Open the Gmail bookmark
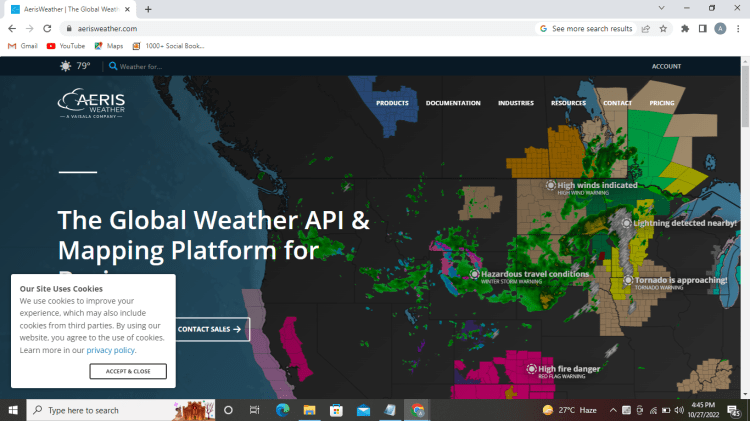The height and width of the screenshot is (421, 750). 23,46
